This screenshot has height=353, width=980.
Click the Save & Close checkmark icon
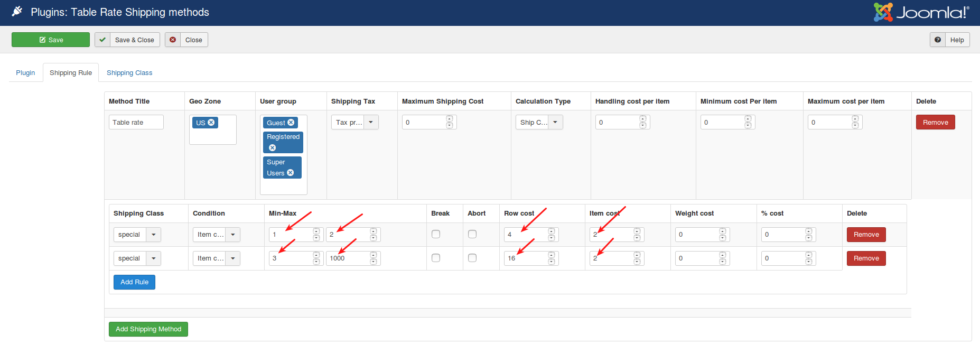102,40
